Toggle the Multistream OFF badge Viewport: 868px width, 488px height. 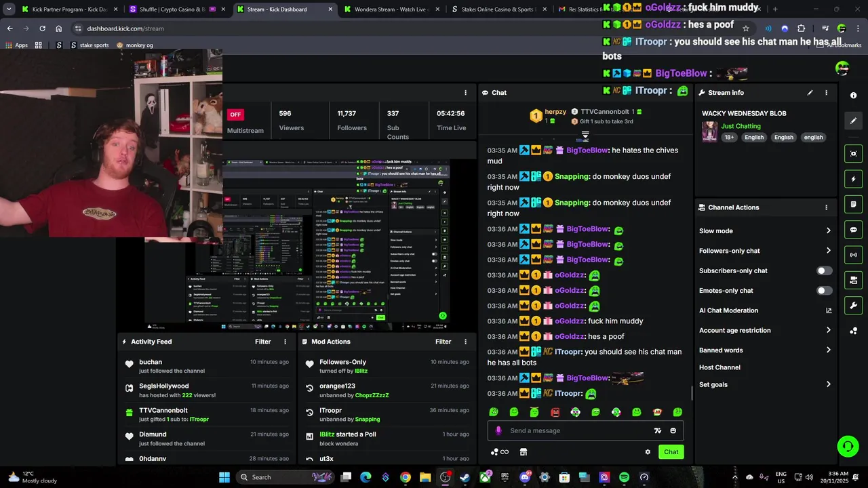coord(235,115)
